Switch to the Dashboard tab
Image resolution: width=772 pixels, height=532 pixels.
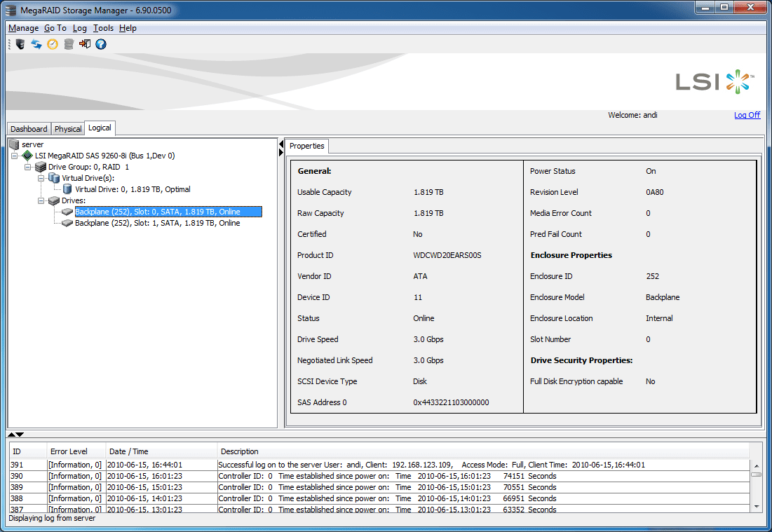pyautogui.click(x=29, y=129)
